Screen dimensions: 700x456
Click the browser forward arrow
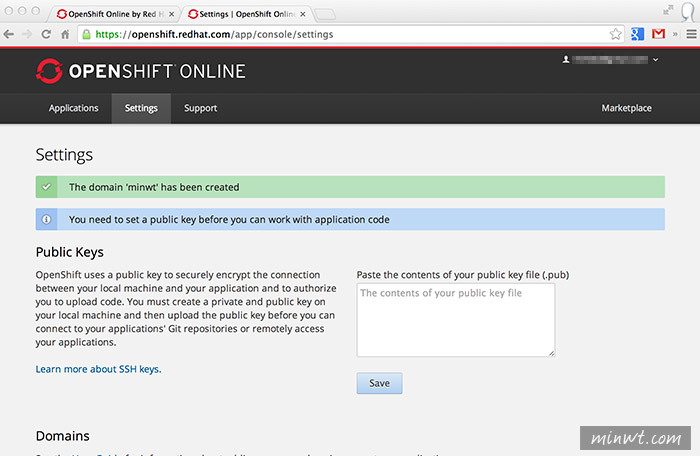tap(27, 34)
